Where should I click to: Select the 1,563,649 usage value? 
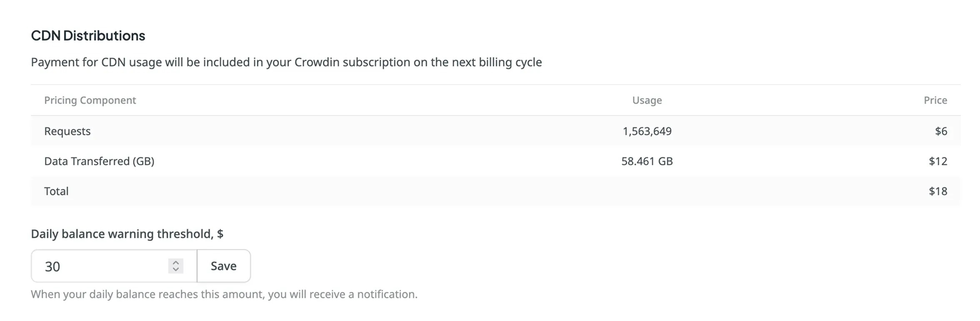(x=647, y=131)
